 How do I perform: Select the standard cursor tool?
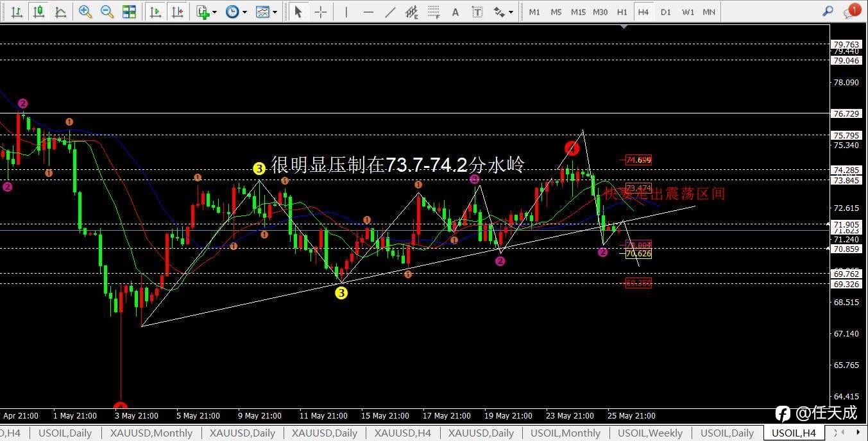(298, 12)
